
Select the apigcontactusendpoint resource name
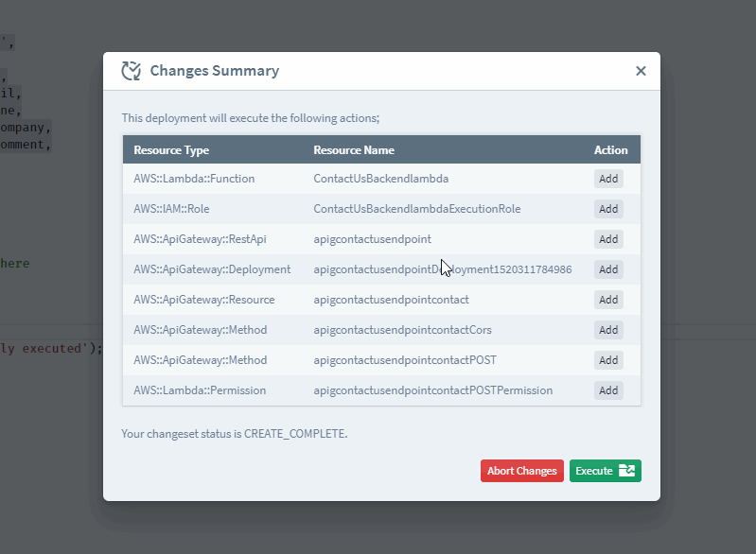point(372,239)
